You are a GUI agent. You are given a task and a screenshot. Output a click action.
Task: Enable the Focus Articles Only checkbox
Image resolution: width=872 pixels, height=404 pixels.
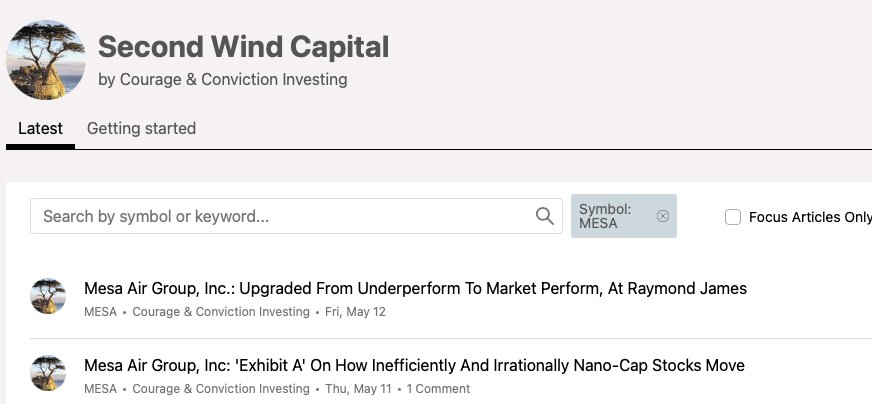point(733,217)
